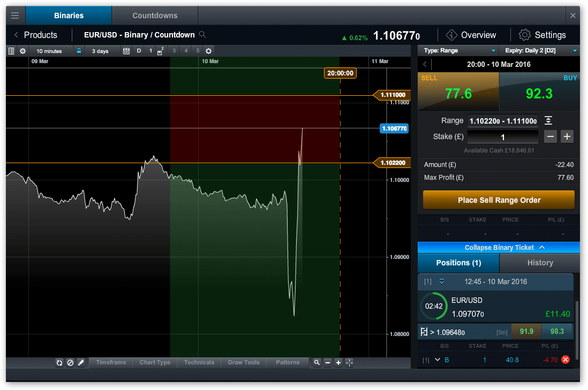Toggle the crosshair cursor icon
This screenshot has height=390, width=588.
[x=349, y=363]
